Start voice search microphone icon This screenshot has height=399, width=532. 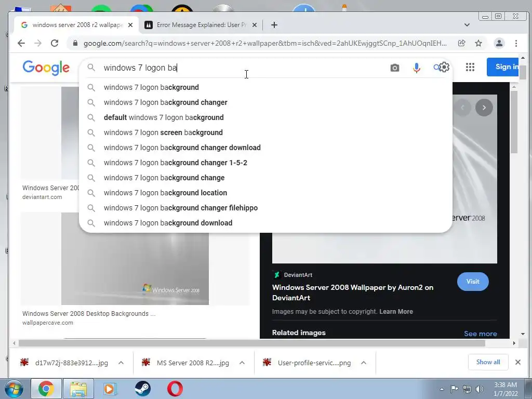[x=416, y=68]
